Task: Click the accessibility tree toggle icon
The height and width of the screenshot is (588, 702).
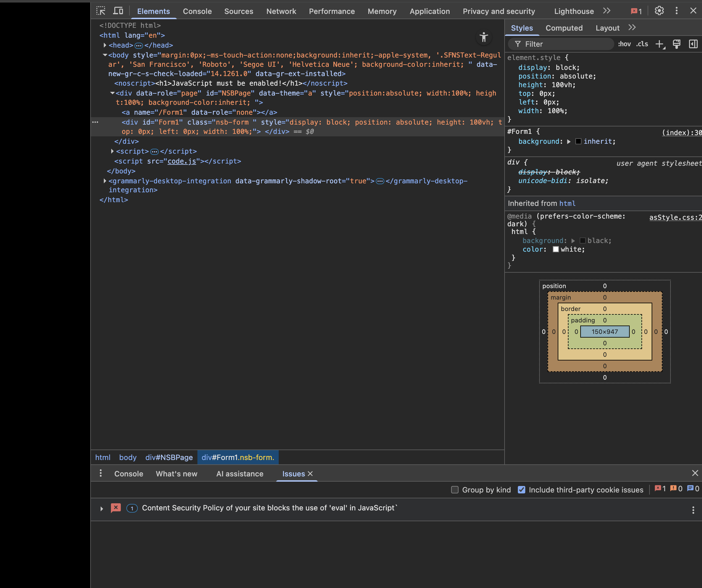Action: pos(483,37)
